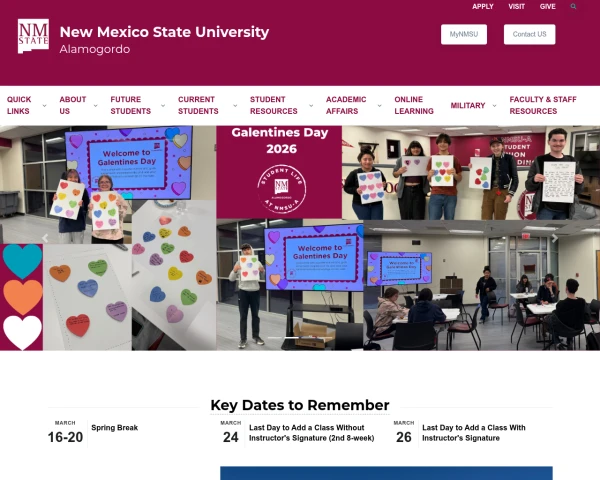Advance to next carousel slide arrow
Image resolution: width=600 pixels, height=480 pixels.
pos(554,238)
